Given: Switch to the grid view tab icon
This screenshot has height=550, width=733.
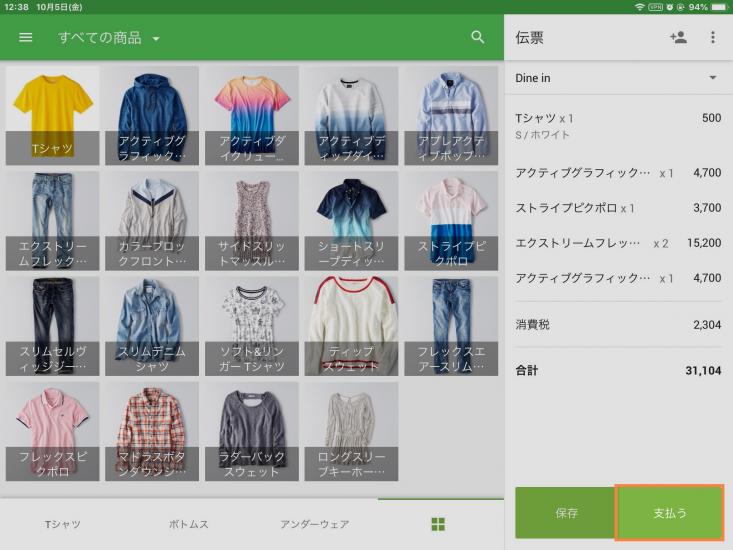Looking at the screenshot, I should click(x=438, y=524).
